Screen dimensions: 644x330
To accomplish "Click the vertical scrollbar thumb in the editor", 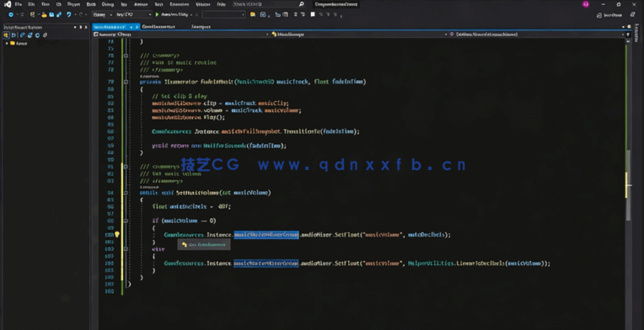I will click(x=628, y=185).
